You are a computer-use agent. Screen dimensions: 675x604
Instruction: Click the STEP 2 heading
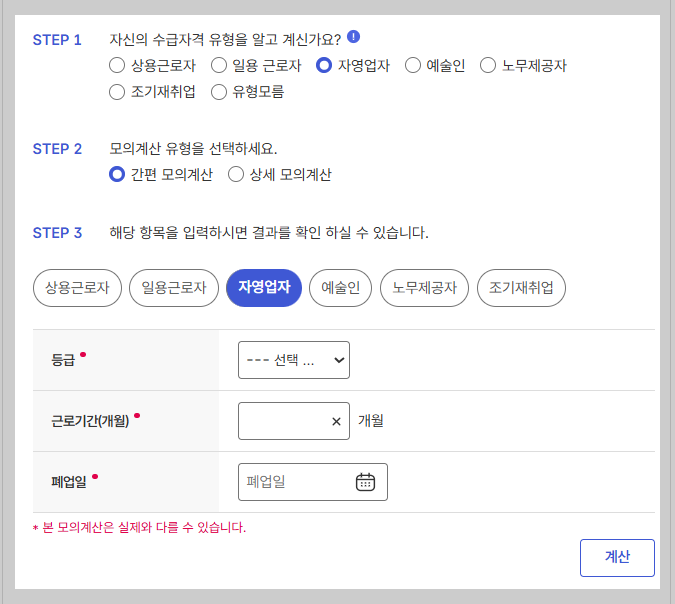[x=57, y=149]
